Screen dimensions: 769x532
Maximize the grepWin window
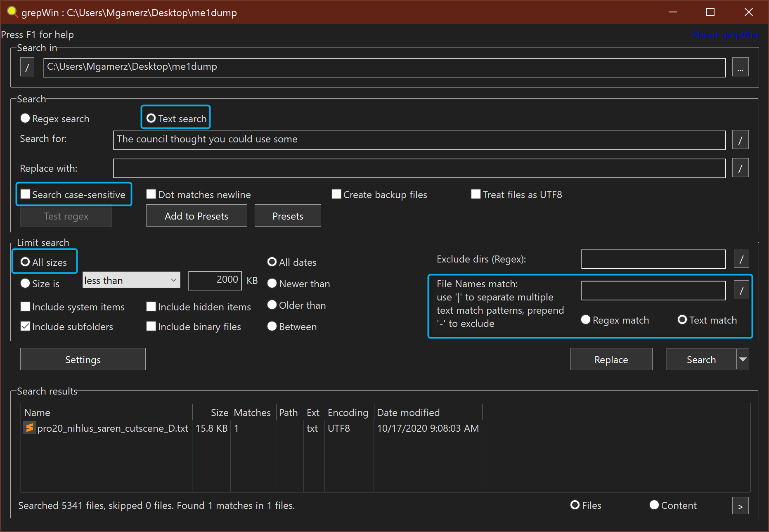[x=710, y=12]
